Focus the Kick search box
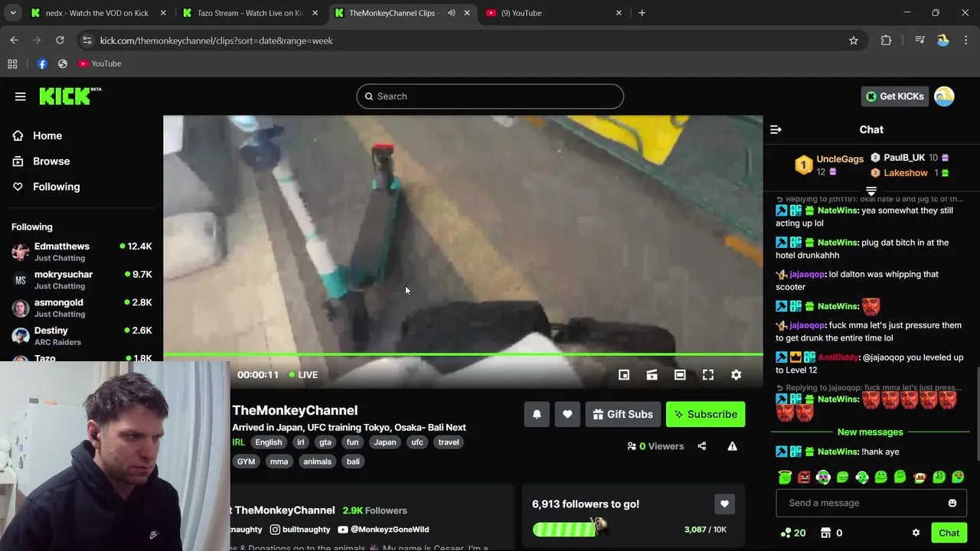 pyautogui.click(x=490, y=96)
